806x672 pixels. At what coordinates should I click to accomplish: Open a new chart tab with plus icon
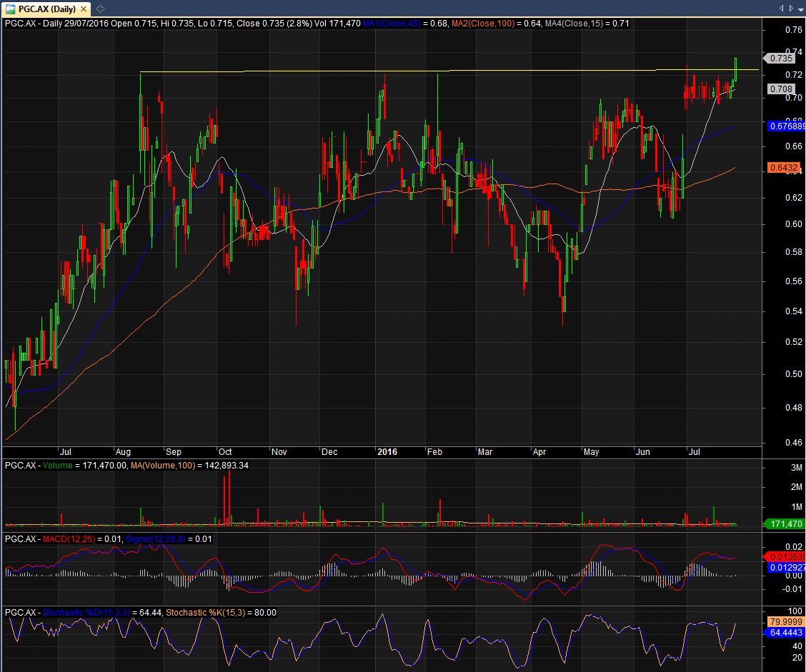click(100, 9)
